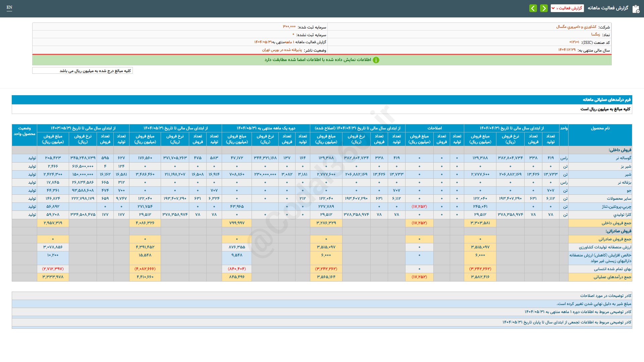The width and height of the screenshot is (644, 362).
Task: Click header دوره یک ماهه منتهی به ۱۴۰۴/۰۵/۳۱
Action: pos(266,128)
